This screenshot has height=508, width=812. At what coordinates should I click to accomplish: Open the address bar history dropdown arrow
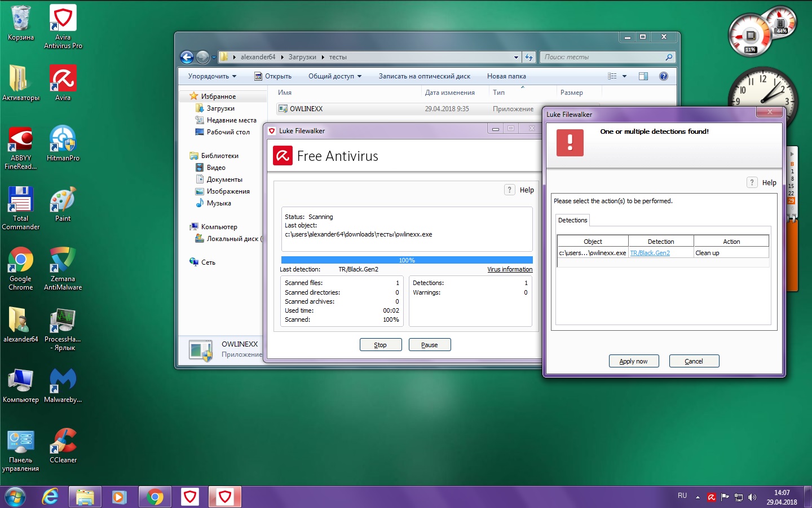click(516, 57)
